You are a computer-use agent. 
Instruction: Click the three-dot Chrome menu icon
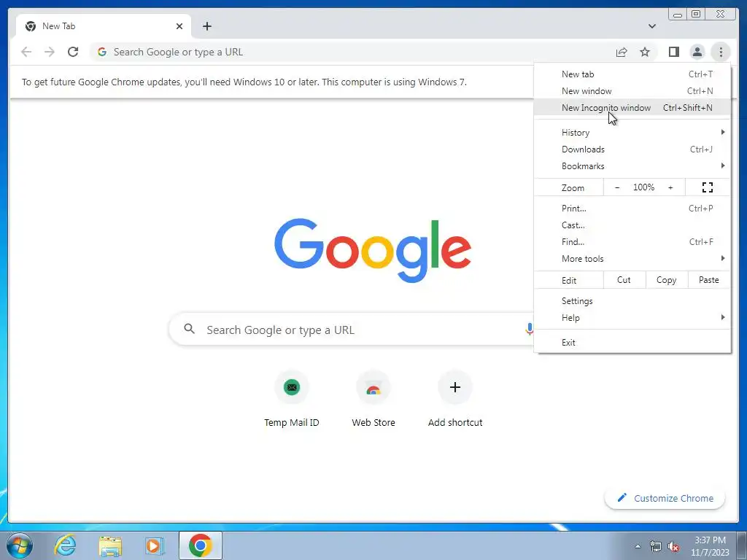tap(721, 52)
